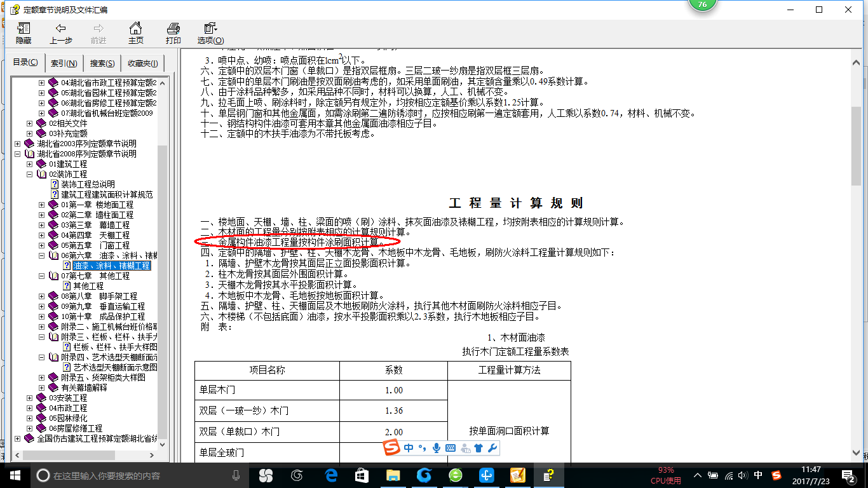Select the 05园林绿化 item

pos(68,418)
